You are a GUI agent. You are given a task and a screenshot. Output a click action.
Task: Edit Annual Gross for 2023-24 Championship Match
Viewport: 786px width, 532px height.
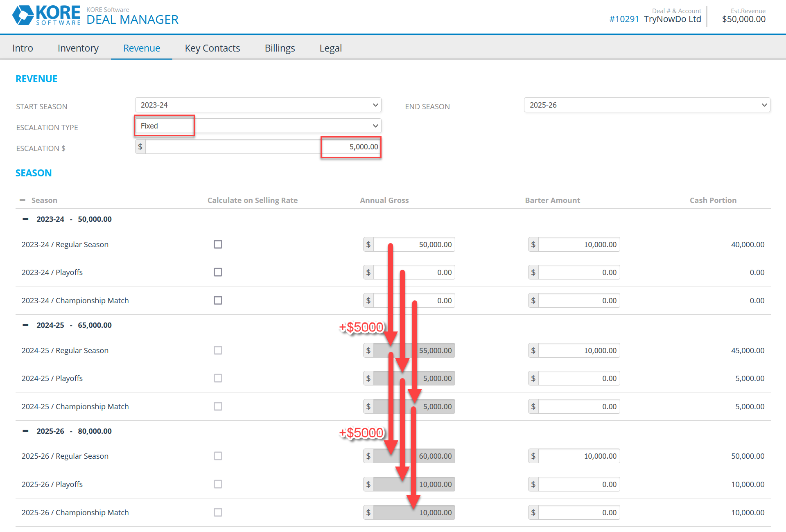click(x=414, y=300)
